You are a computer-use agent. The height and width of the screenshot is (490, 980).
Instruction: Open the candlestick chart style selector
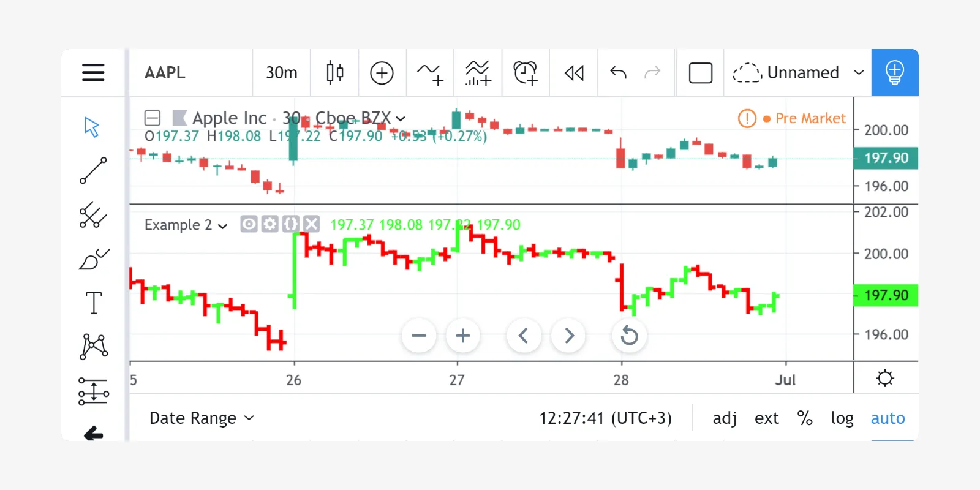335,72
